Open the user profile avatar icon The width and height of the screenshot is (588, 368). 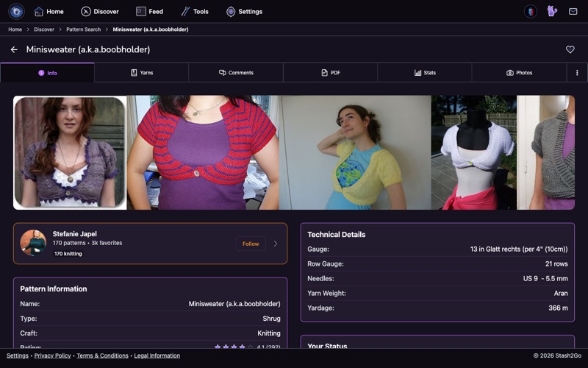[530, 11]
